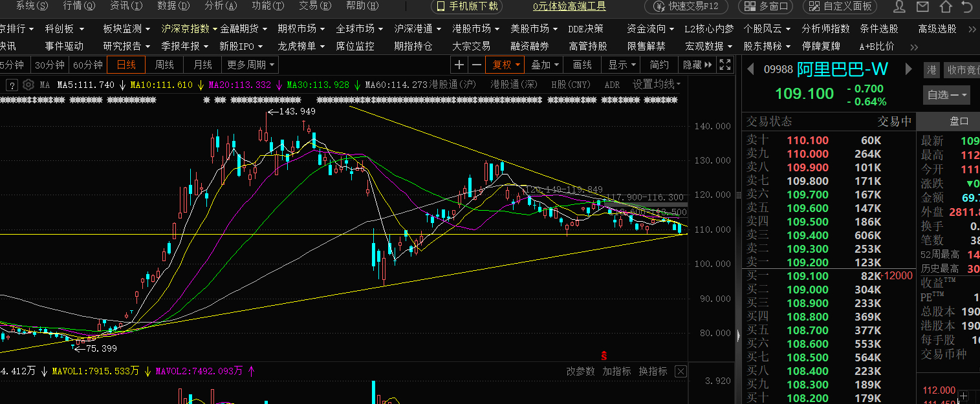Image resolution: width=980 pixels, height=404 pixels.
Task: Expand first toolbar row overflow chevrons
Action: (972, 29)
